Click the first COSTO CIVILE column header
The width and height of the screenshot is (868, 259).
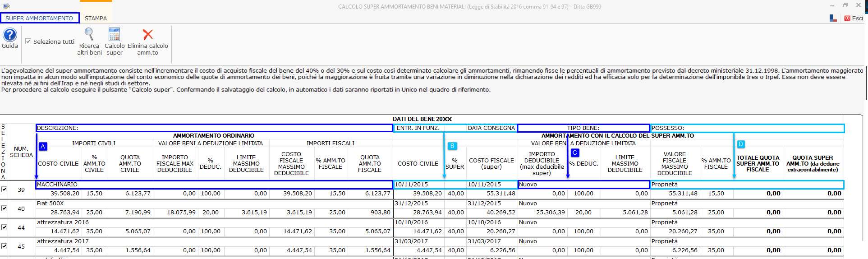(58, 164)
